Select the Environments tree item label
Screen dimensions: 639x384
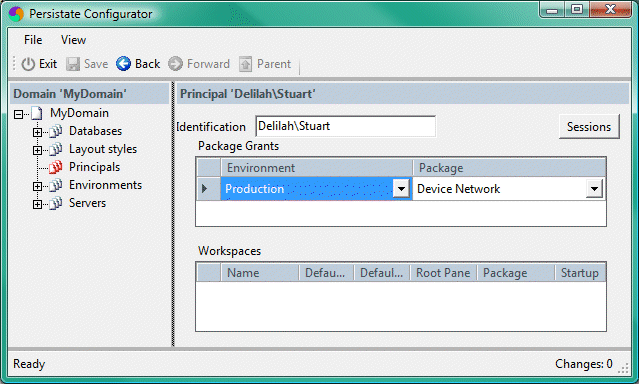pyautogui.click(x=105, y=185)
